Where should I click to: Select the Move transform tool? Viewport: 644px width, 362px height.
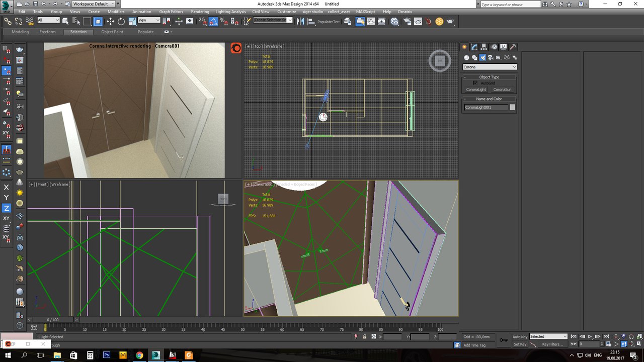tap(110, 21)
